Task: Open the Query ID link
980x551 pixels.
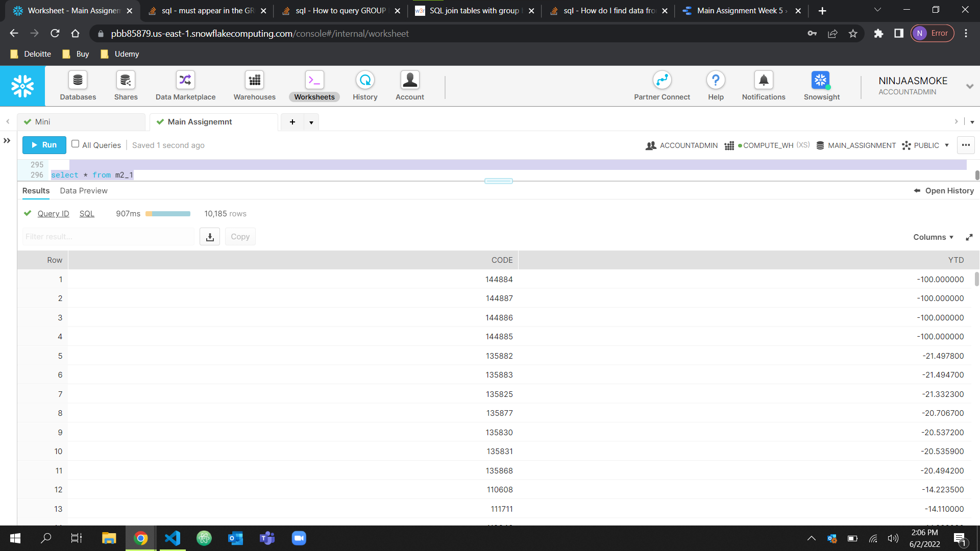Action: click(x=53, y=213)
